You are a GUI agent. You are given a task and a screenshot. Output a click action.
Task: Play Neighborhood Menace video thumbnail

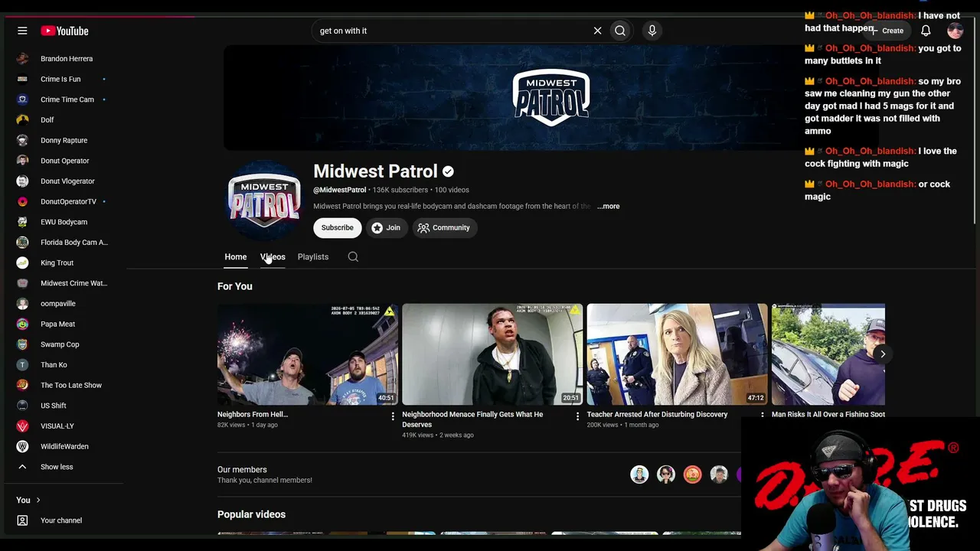[x=492, y=354]
